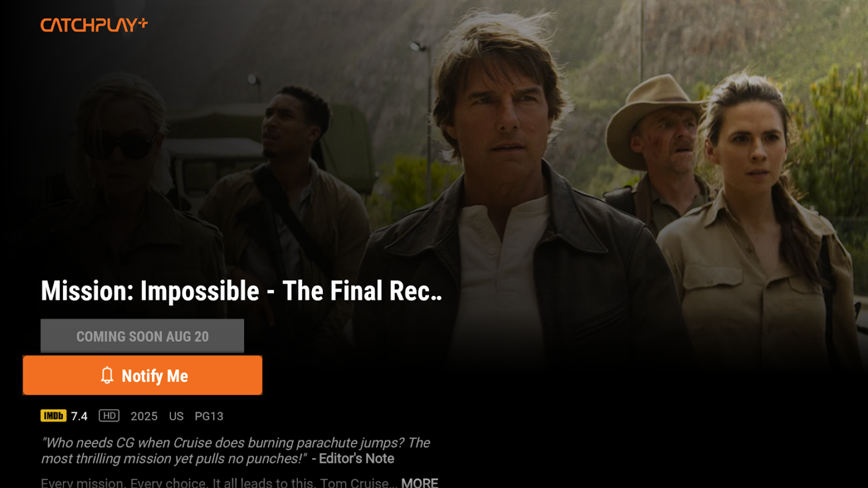Click the Editor's Note label
868x488 pixels.
tap(356, 459)
